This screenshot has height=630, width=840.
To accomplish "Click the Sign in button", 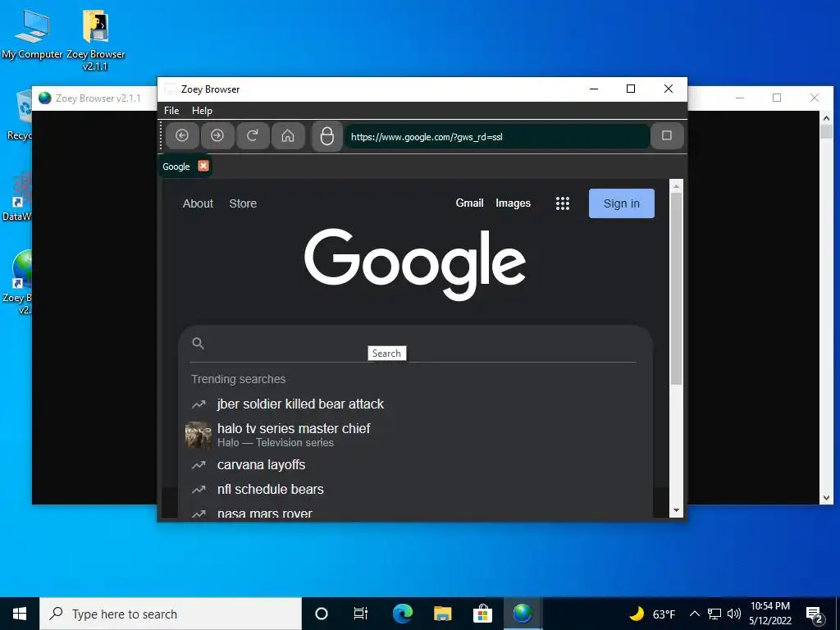I will pos(622,203).
